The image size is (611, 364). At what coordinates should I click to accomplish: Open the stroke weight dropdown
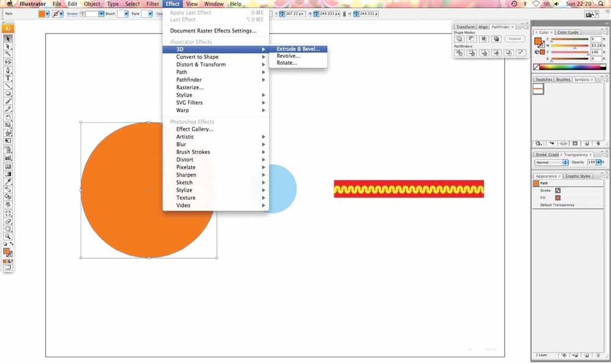point(101,13)
